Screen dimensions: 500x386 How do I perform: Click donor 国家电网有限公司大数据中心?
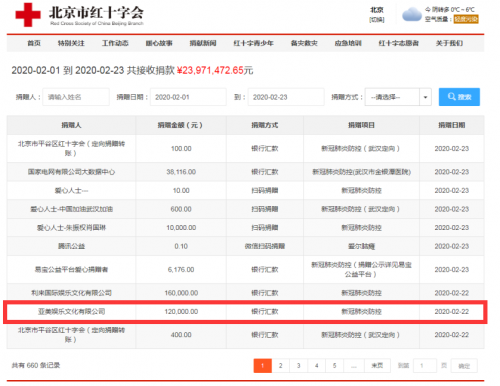tap(71, 172)
